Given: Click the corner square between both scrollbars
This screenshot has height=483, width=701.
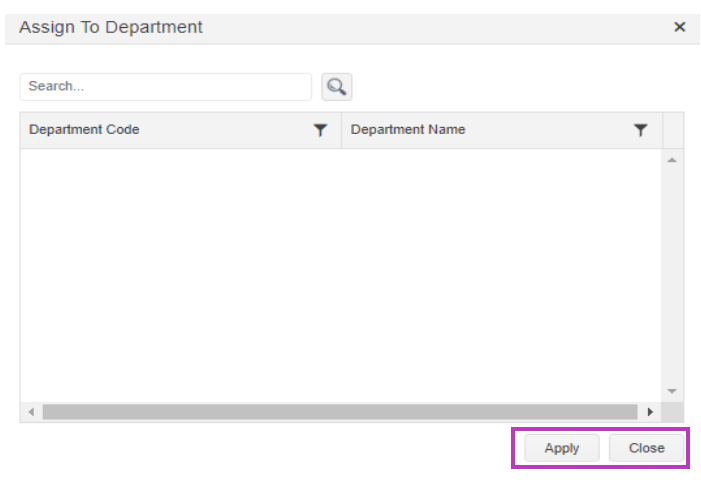Looking at the screenshot, I should 672,412.
